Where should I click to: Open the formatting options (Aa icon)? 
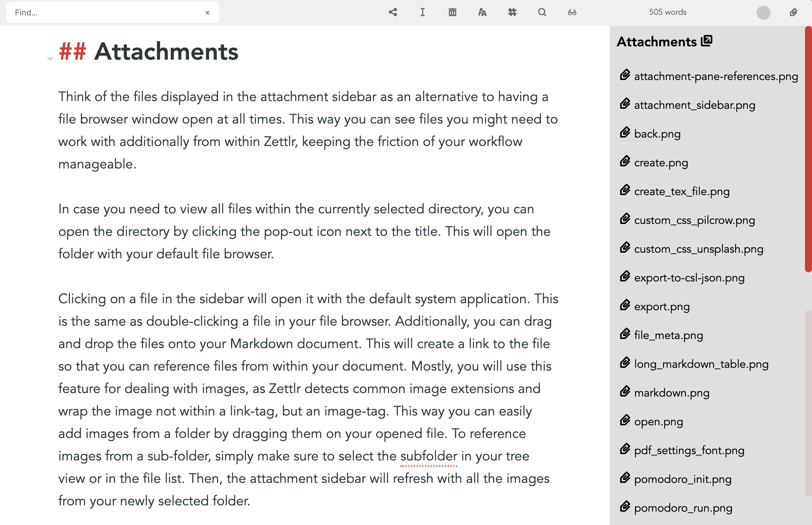coord(482,12)
